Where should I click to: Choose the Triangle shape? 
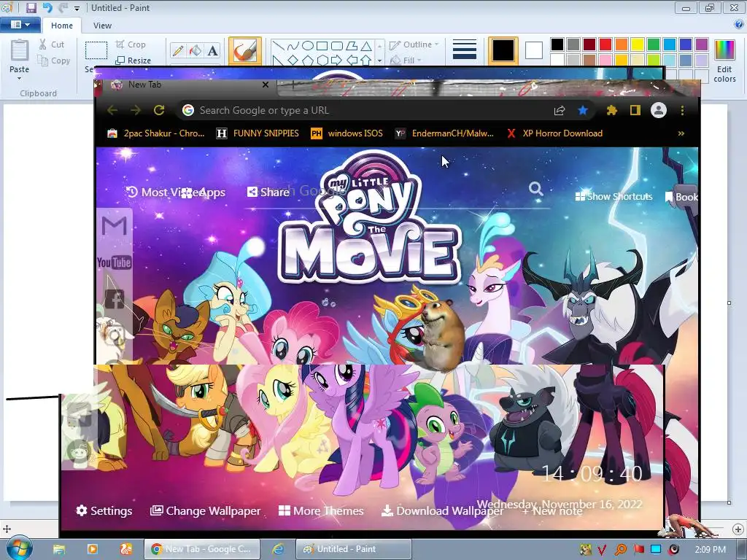366,46
